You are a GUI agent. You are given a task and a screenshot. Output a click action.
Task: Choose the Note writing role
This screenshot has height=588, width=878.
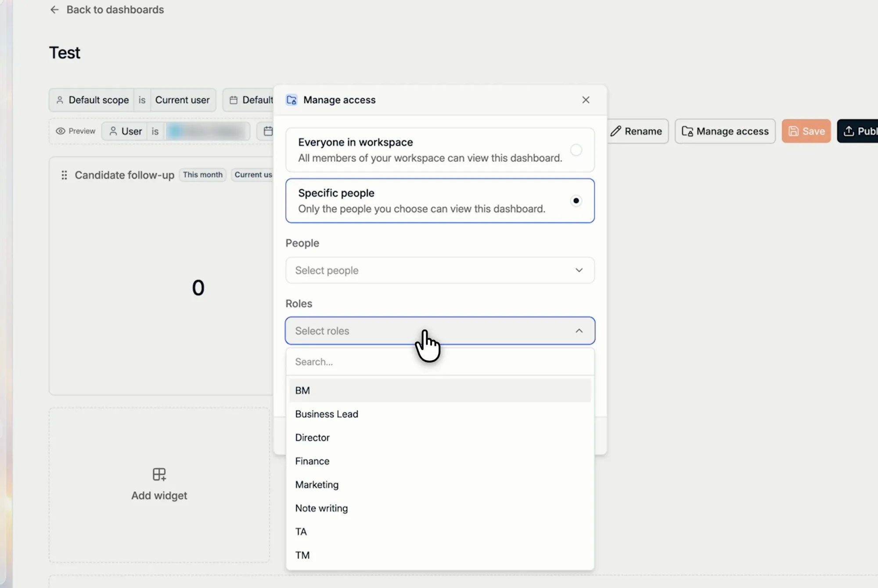[440, 508]
